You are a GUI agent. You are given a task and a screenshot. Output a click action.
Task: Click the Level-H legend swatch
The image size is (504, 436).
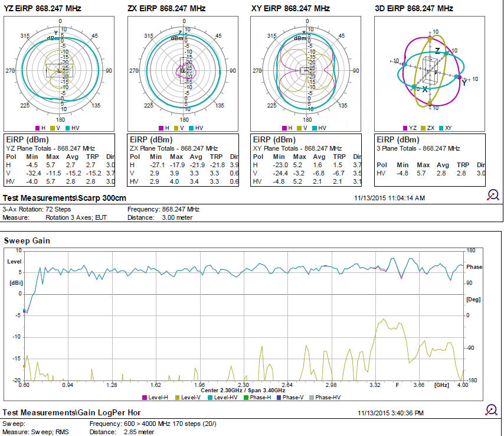[145, 398]
